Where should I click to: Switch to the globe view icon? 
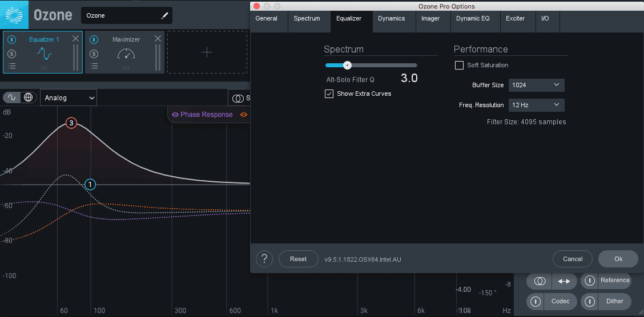tap(29, 97)
